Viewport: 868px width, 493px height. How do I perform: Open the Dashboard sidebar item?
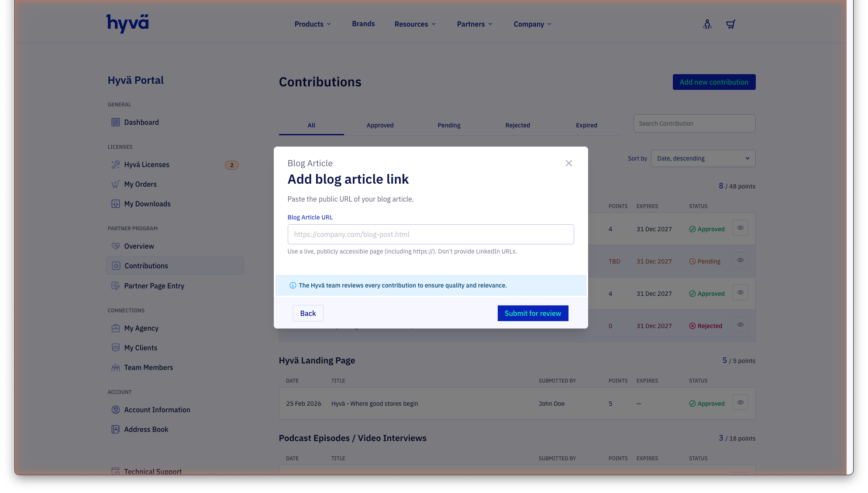[141, 122]
